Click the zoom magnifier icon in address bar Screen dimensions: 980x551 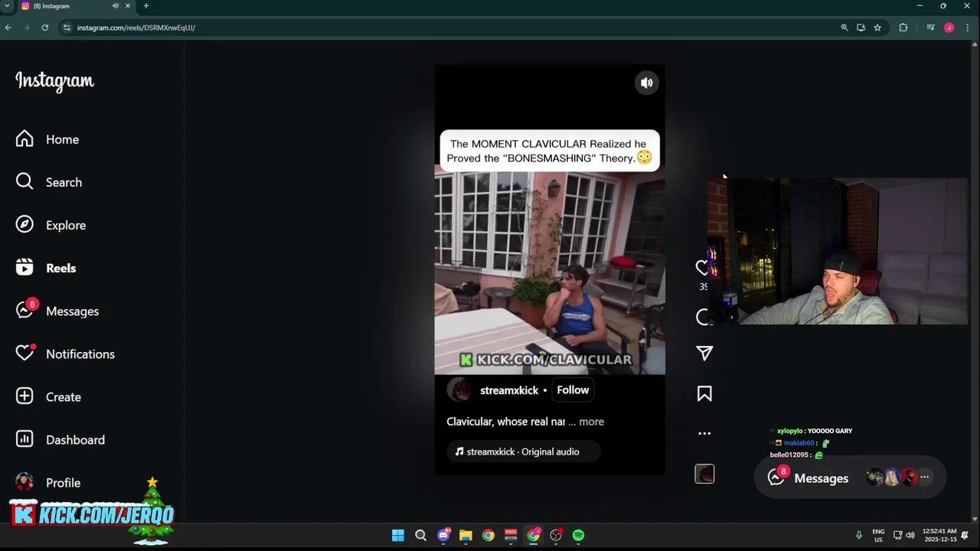tap(844, 28)
